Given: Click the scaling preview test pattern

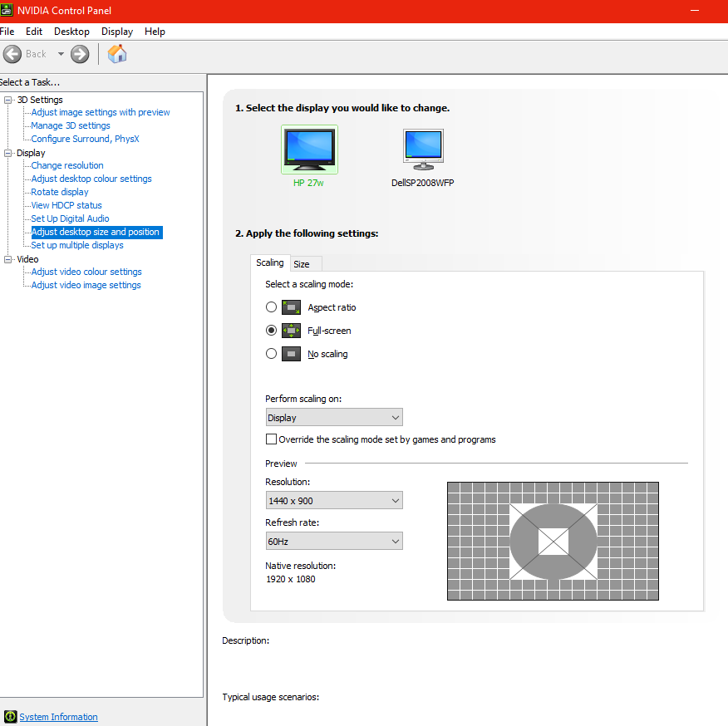Looking at the screenshot, I should pos(553,542).
